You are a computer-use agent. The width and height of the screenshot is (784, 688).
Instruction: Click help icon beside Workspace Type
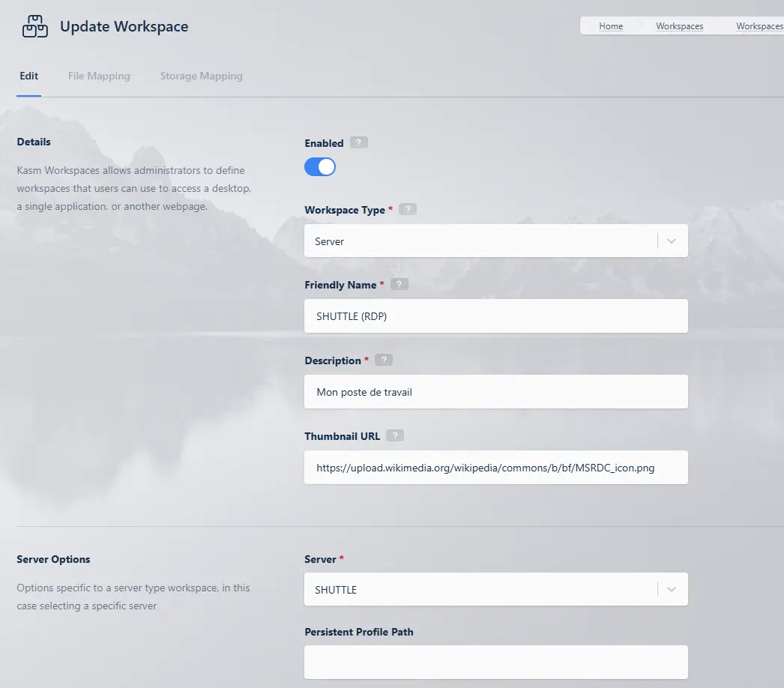click(x=408, y=210)
